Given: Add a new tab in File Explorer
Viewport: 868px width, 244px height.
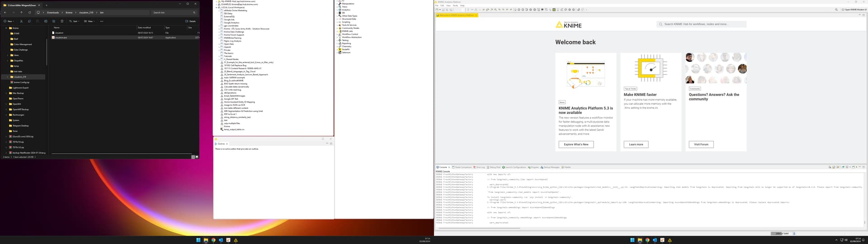Looking at the screenshot, I should click(x=47, y=5).
